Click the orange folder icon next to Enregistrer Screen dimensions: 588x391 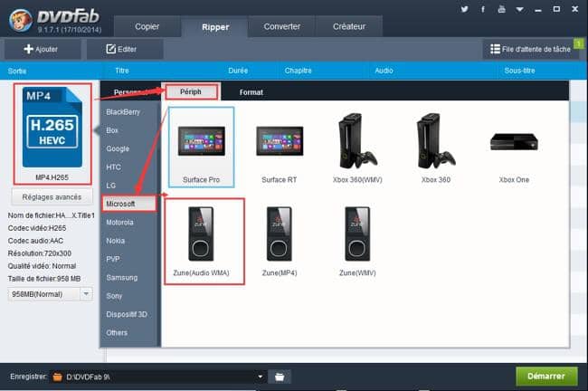click(x=57, y=377)
